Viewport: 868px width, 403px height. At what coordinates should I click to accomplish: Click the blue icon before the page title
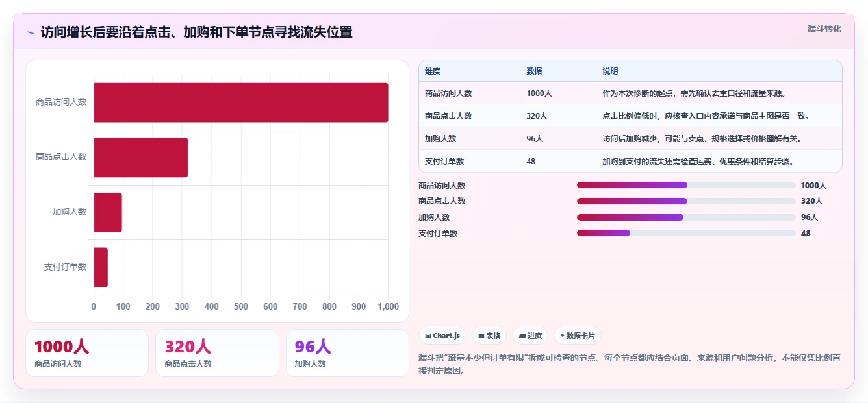pos(31,32)
